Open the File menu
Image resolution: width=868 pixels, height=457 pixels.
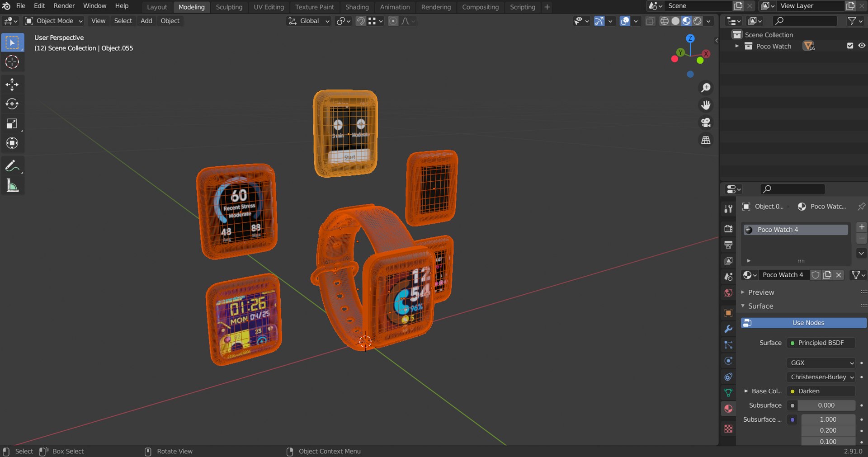pos(21,6)
